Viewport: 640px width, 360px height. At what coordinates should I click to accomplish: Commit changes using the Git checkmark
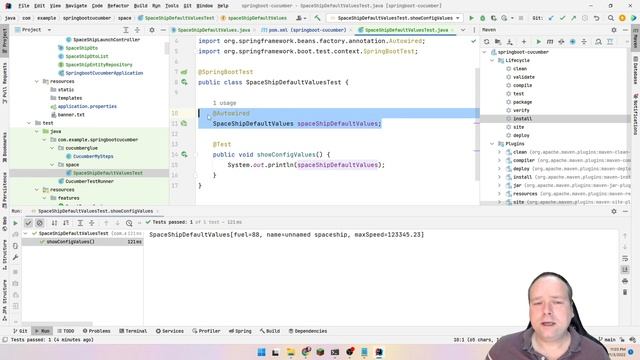(x=562, y=18)
